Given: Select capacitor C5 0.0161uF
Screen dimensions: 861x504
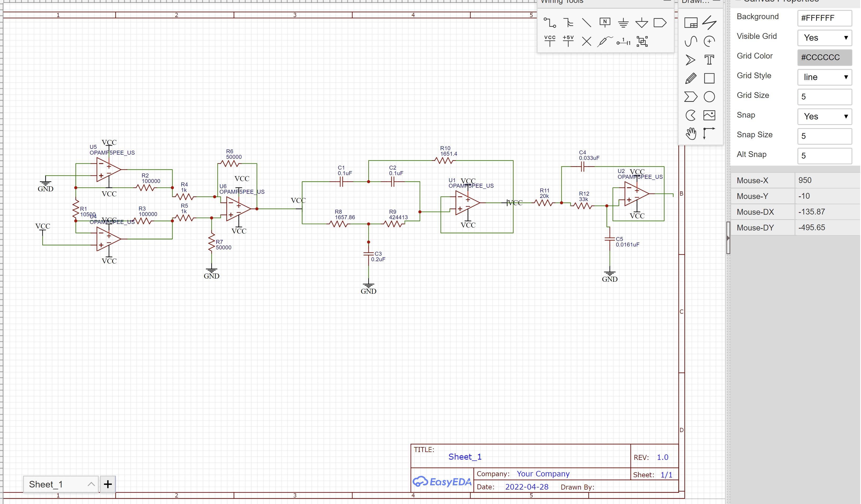Looking at the screenshot, I should click(x=610, y=239).
